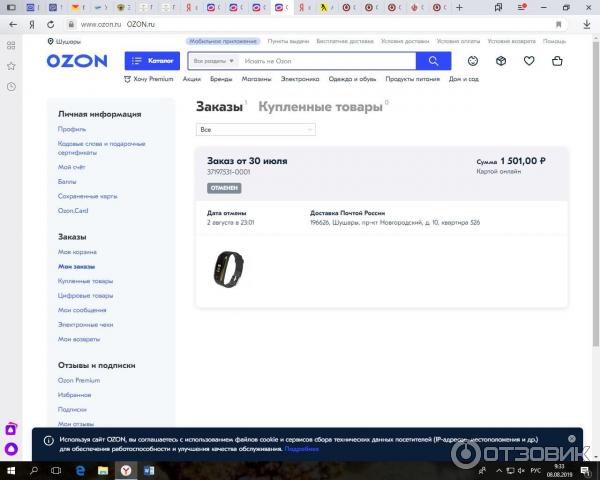Viewport: 600px width, 480px height.
Task: Open Ozon.Card sidebar link
Action: click(x=73, y=211)
